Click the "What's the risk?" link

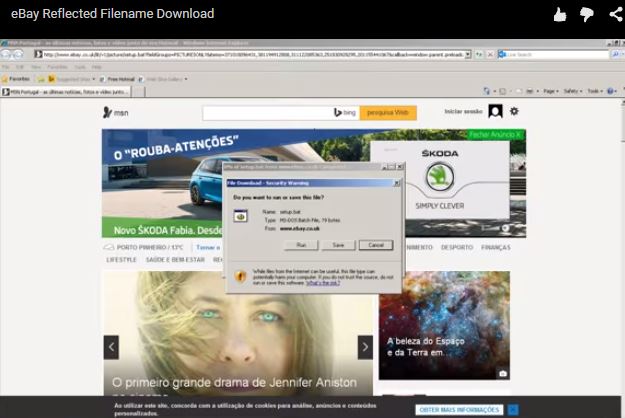click(x=322, y=283)
